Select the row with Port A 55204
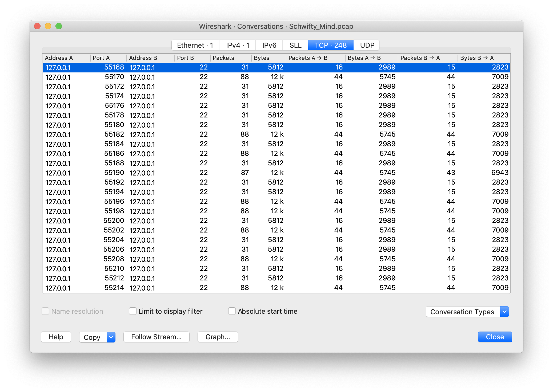 pyautogui.click(x=276, y=240)
